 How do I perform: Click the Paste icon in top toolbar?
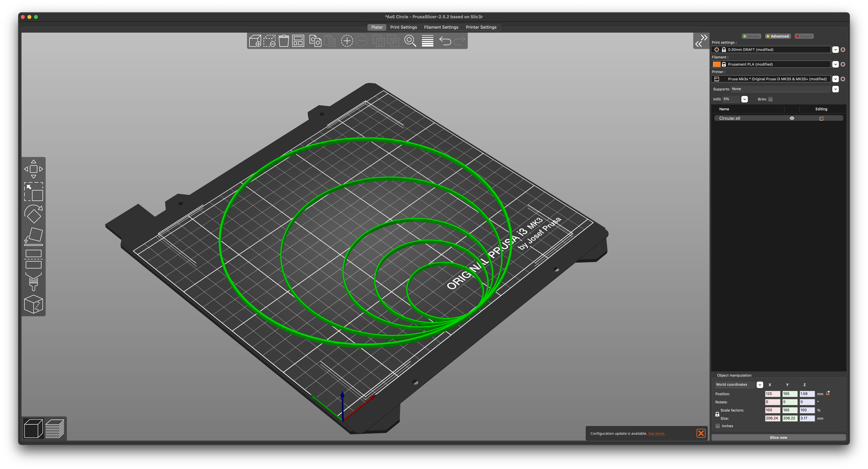330,41
